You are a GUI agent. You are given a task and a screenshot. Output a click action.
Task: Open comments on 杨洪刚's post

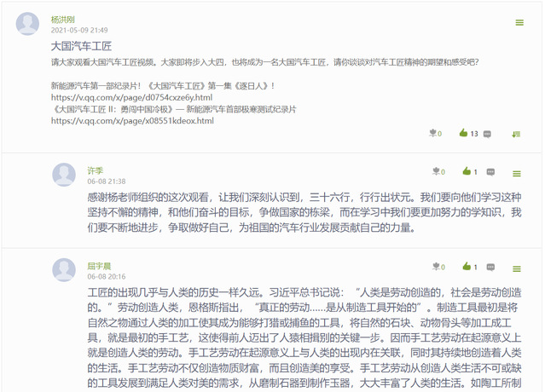click(x=487, y=134)
